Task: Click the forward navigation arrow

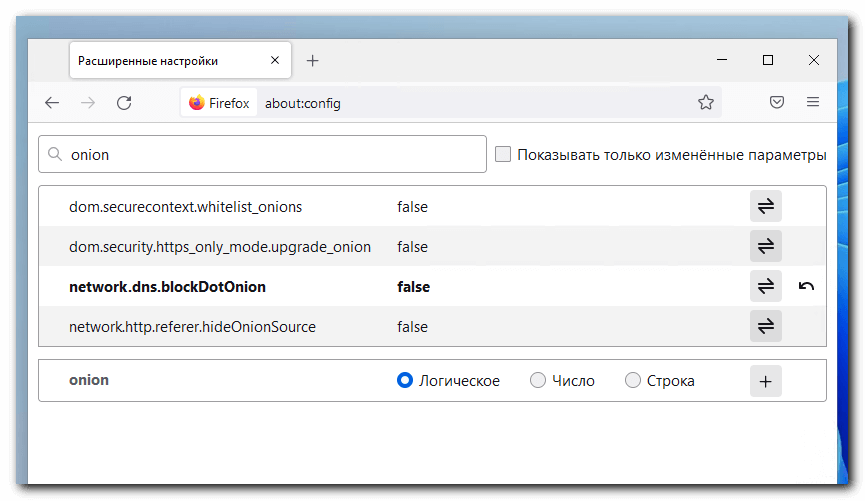Action: pos(88,102)
